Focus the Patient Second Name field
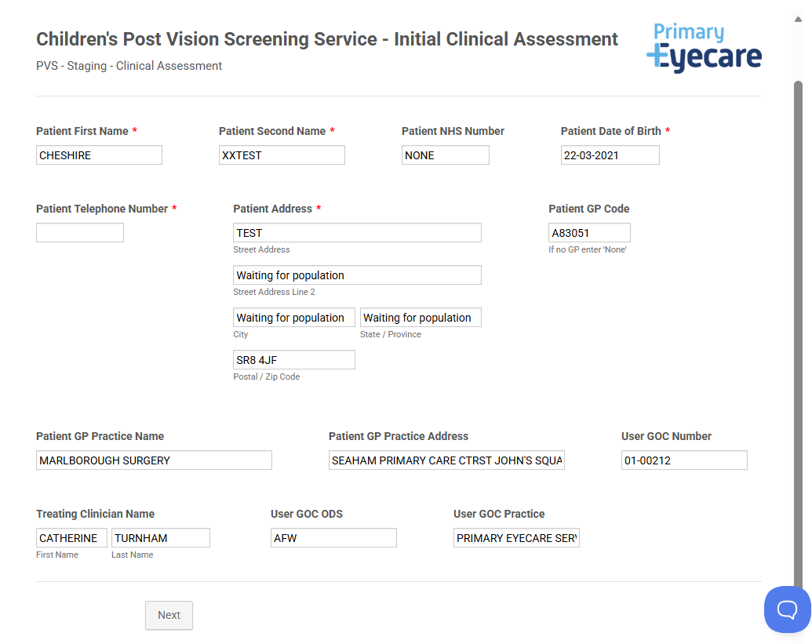The width and height of the screenshot is (812, 644). pos(282,155)
